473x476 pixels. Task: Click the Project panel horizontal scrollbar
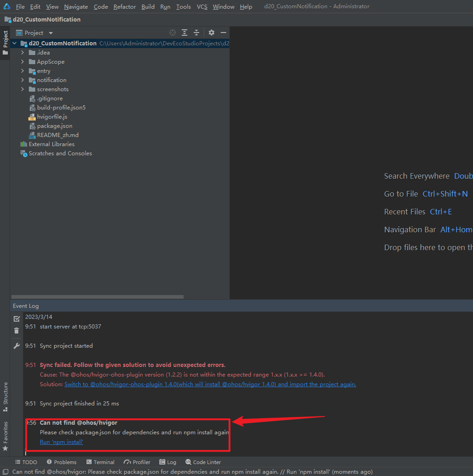click(98, 296)
